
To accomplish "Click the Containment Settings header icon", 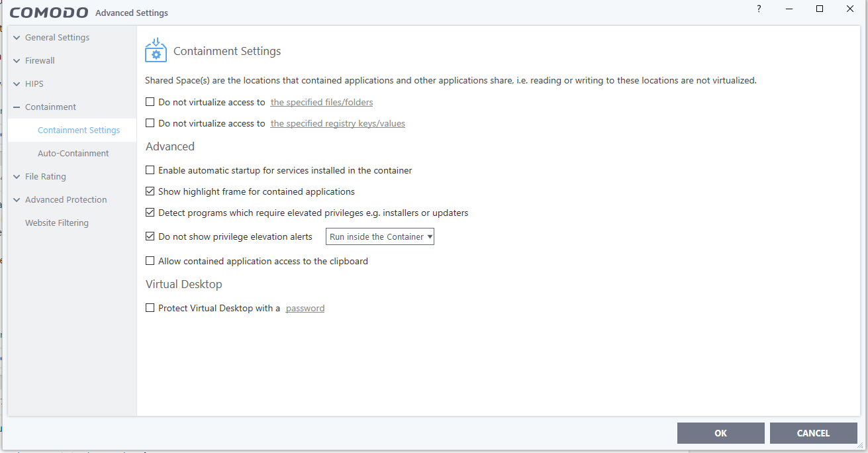I will pos(156,50).
